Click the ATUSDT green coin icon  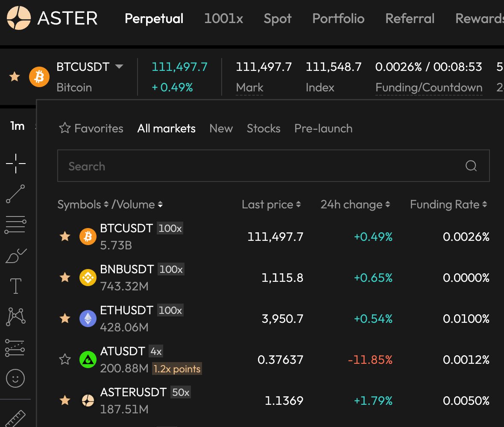pos(88,360)
